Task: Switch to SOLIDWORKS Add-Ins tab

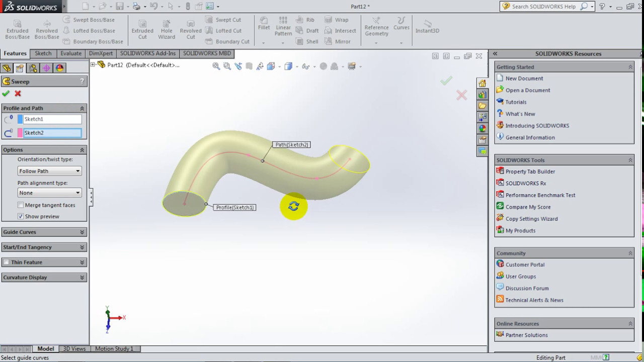Action: 148,53
